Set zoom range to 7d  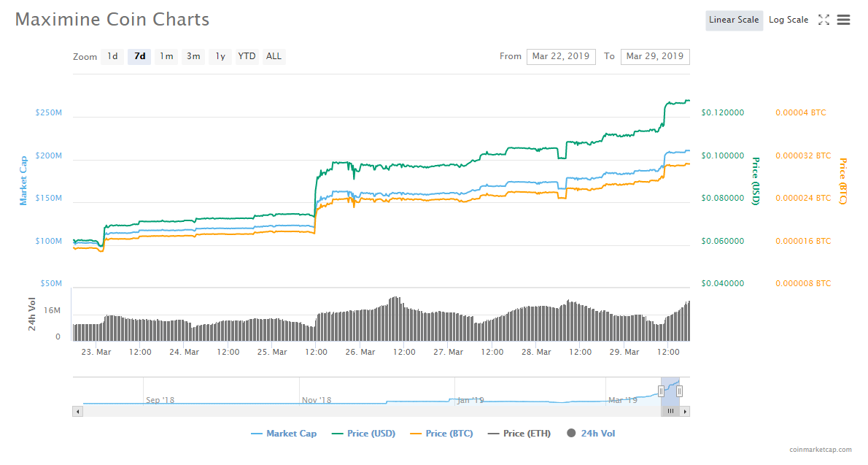tap(139, 56)
